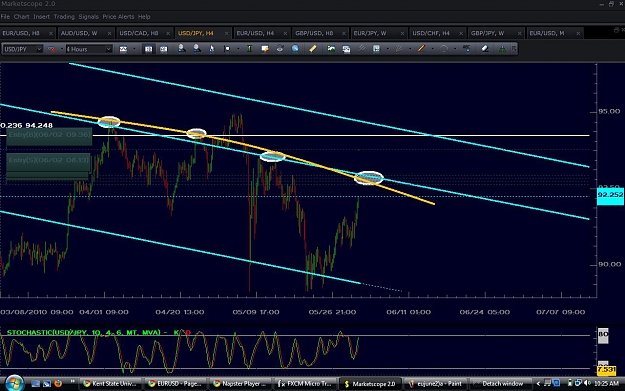The image size is (625, 391).
Task: Click the zoom in magnifier icon
Action: tap(181, 49)
